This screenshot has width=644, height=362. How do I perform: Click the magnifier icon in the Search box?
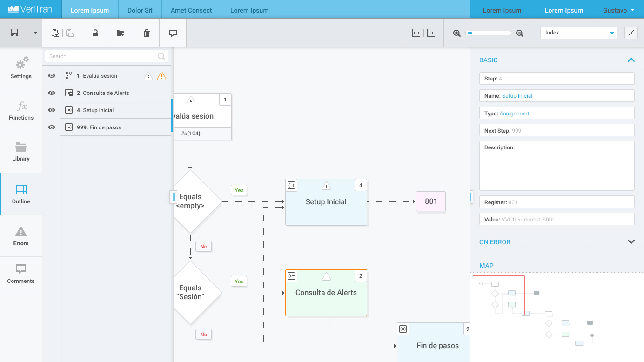click(x=161, y=56)
